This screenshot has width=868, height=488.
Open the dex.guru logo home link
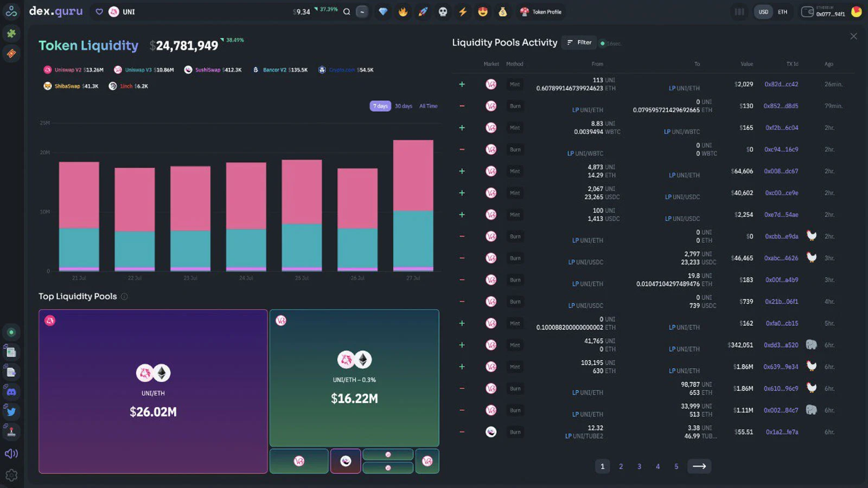pos(56,11)
